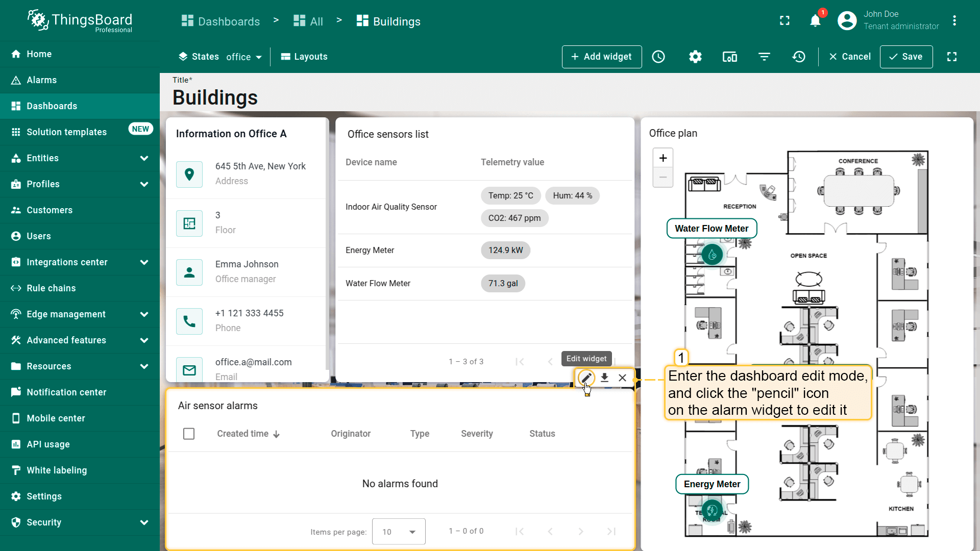Click the Water Flow Meter map marker
Image resolution: width=980 pixels, height=551 pixels.
pos(712,254)
